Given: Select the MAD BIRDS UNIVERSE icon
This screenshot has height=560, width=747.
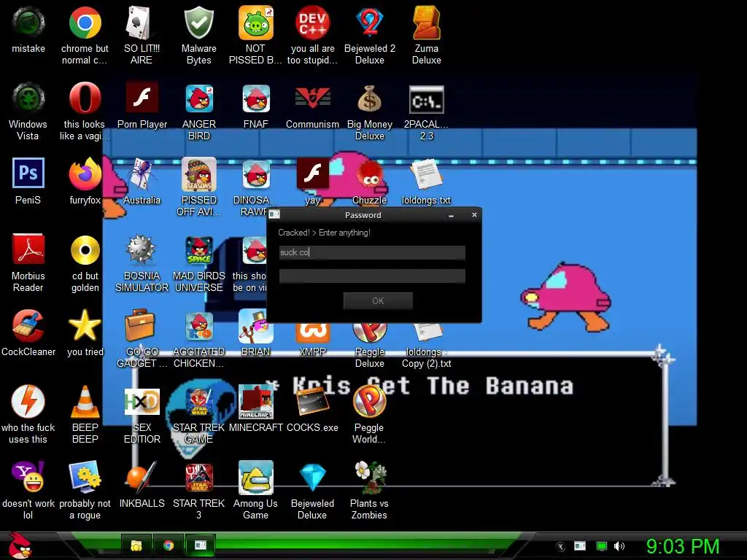Looking at the screenshot, I should tap(198, 250).
